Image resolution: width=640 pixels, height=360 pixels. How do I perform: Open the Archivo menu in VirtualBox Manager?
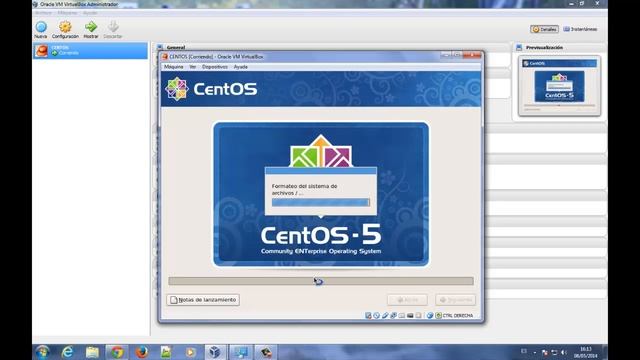[x=43, y=13]
